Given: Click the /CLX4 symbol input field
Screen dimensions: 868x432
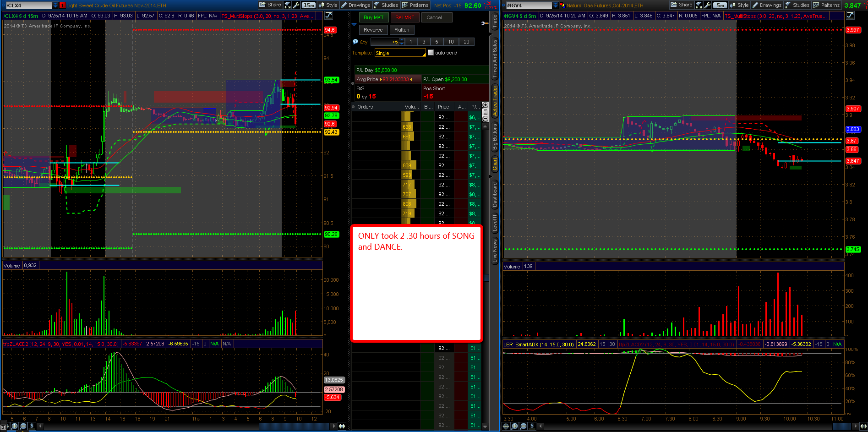Looking at the screenshot, I should [28, 5].
